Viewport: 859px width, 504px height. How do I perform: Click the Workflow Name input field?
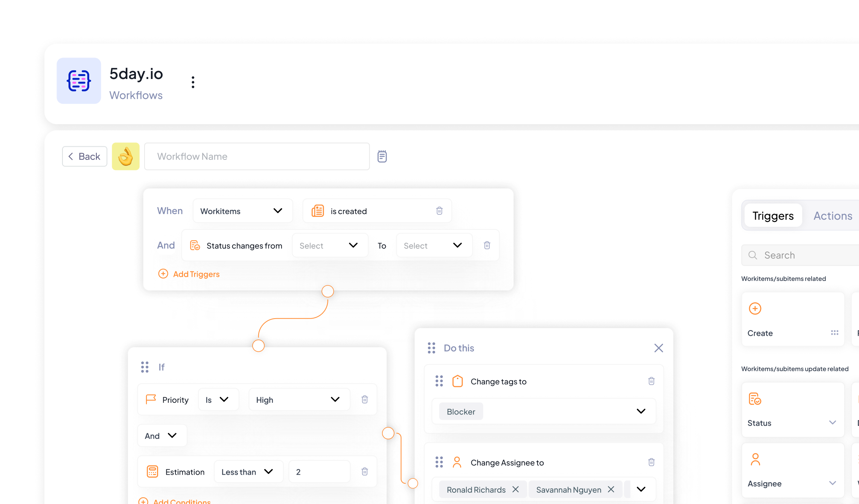[x=257, y=156]
